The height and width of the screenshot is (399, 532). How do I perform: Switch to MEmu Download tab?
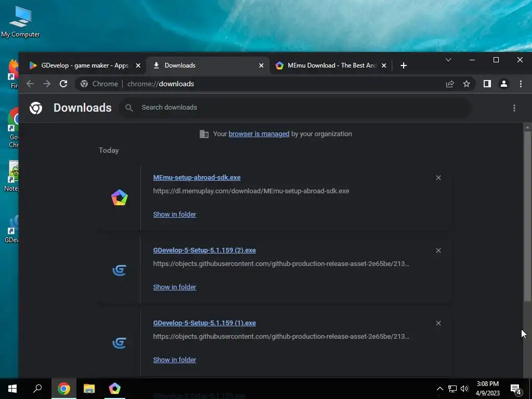(x=331, y=65)
